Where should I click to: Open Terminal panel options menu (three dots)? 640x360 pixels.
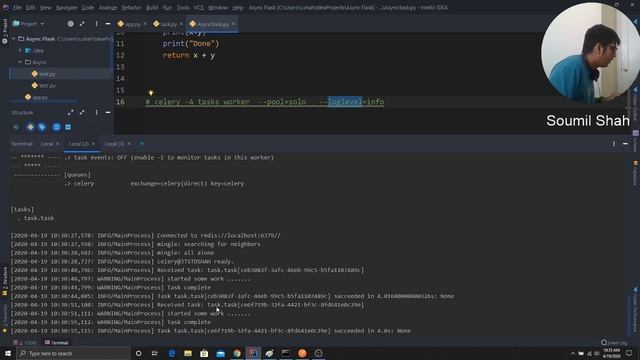pyautogui.click(x=613, y=144)
